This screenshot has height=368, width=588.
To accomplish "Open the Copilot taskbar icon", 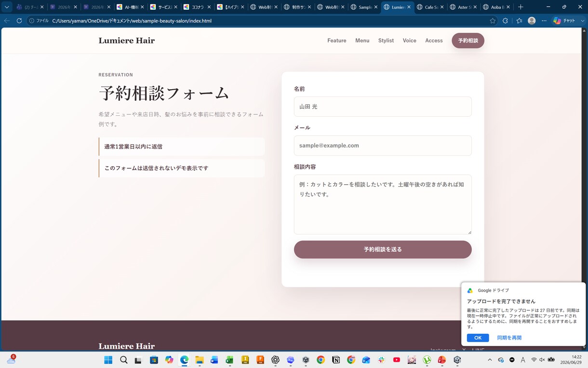I will pos(169,360).
